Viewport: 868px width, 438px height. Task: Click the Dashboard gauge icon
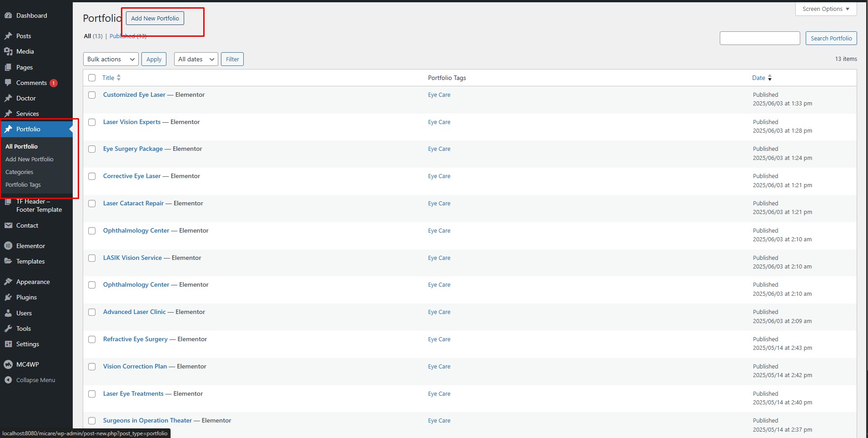(x=8, y=15)
